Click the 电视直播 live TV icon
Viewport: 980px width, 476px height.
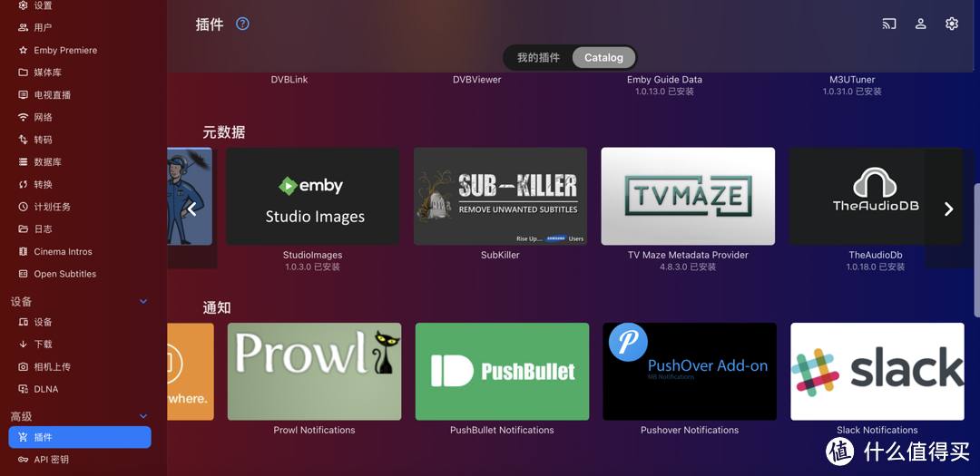point(23,95)
